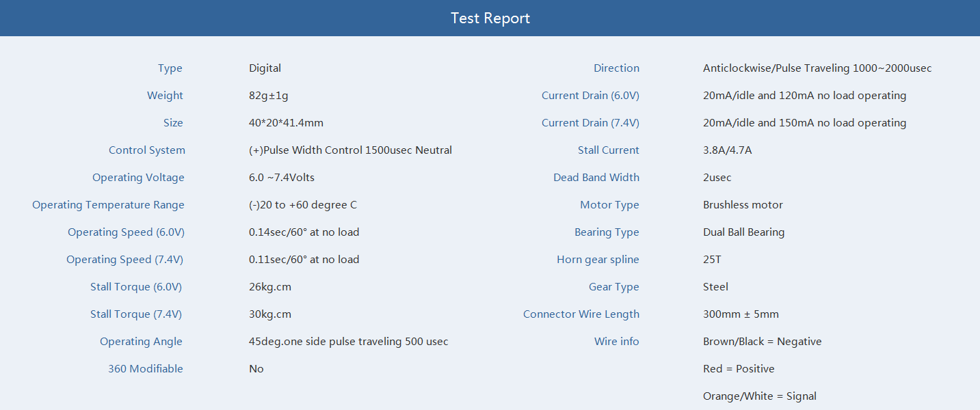The height and width of the screenshot is (410, 980).
Task: Select the Operating Speed (6.0V) label
Action: [126, 232]
